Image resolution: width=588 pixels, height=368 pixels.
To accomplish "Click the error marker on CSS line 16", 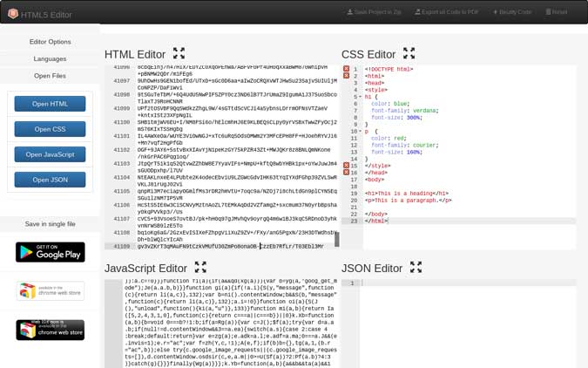I will point(346,173).
